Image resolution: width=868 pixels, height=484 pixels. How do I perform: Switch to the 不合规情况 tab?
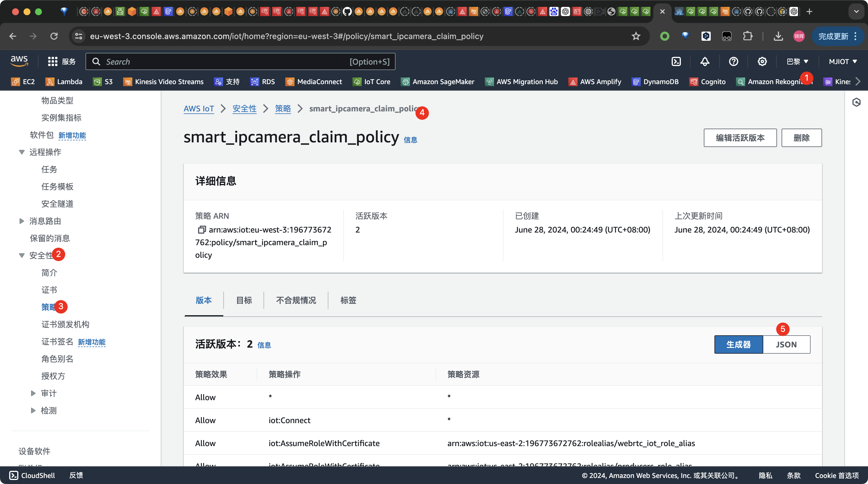click(x=296, y=300)
